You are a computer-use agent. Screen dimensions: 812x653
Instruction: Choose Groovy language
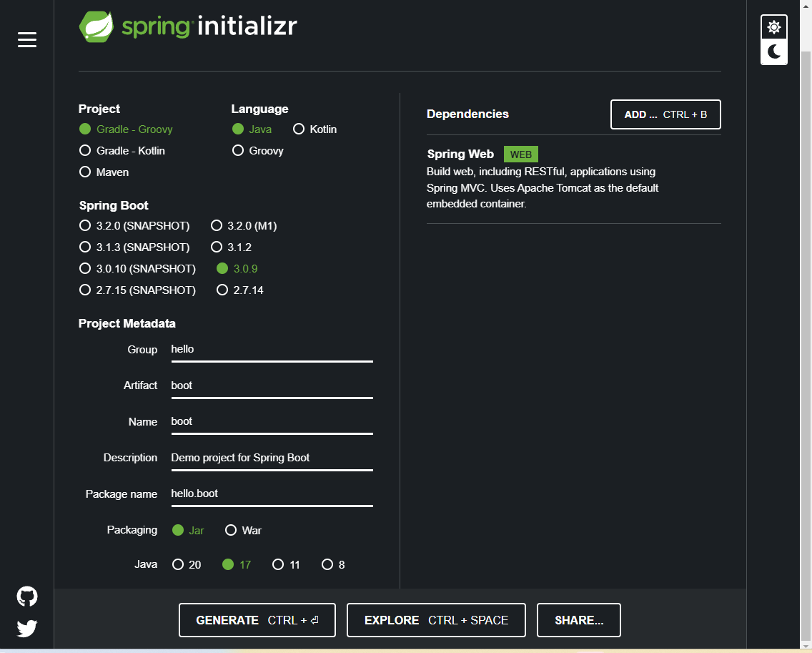tap(258, 151)
